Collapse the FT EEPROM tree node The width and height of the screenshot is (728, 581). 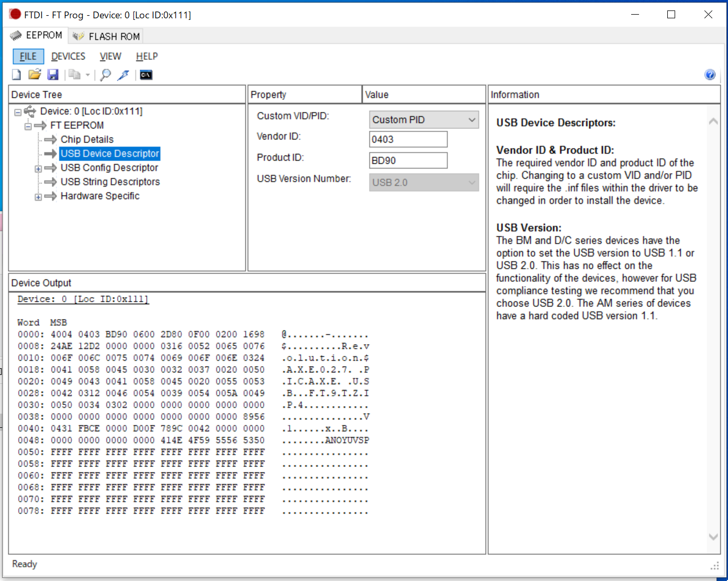pos(28,126)
